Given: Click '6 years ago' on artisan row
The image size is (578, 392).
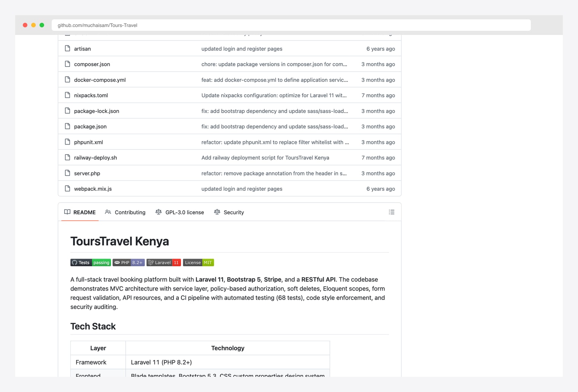Looking at the screenshot, I should coord(381,49).
